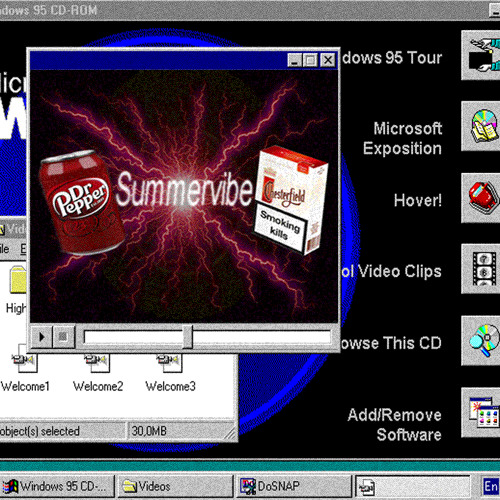Click the Cool Video Clips text label
Screen dimensions: 500x500
391,272
